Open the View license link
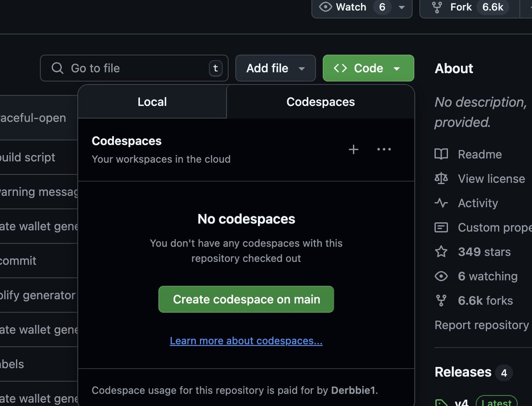532x406 pixels. 491,179
